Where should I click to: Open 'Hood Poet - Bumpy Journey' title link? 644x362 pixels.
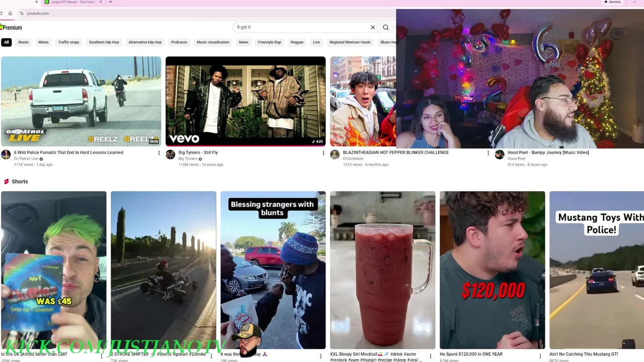click(548, 152)
